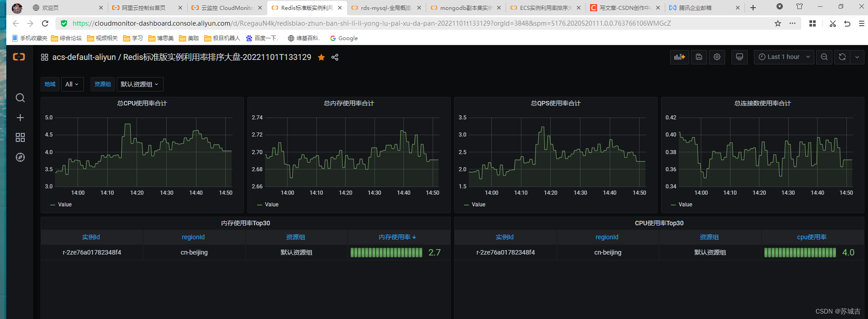Switch to the rds-mysql-全局概览 tab
Image resolution: width=868 pixels, height=319 pixels.
tap(386, 8)
